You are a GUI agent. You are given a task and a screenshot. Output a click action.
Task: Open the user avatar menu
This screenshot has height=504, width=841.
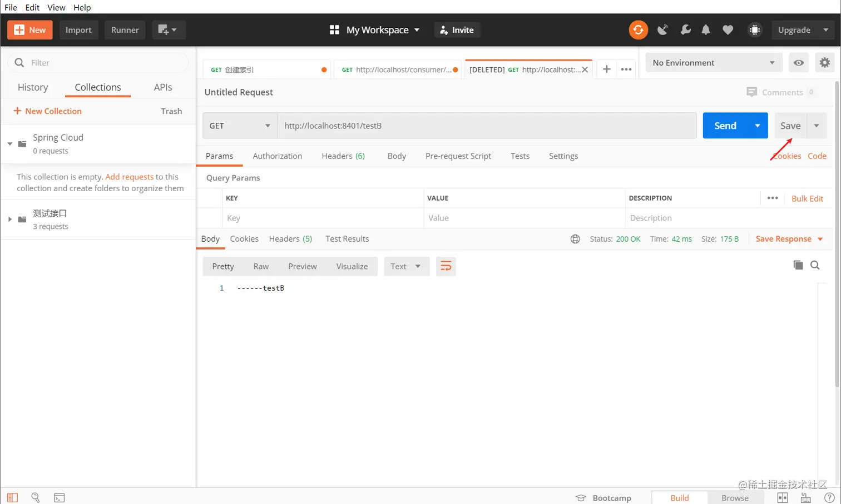[x=755, y=30]
